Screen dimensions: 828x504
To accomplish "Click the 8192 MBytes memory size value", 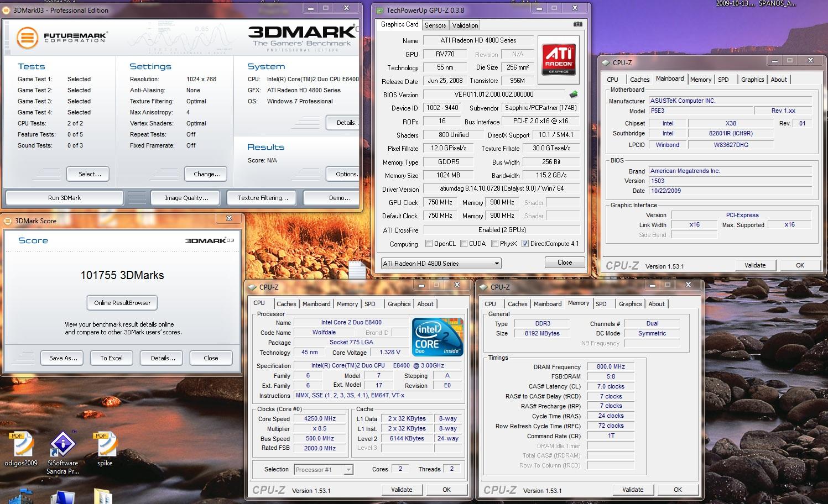I will click(x=542, y=333).
